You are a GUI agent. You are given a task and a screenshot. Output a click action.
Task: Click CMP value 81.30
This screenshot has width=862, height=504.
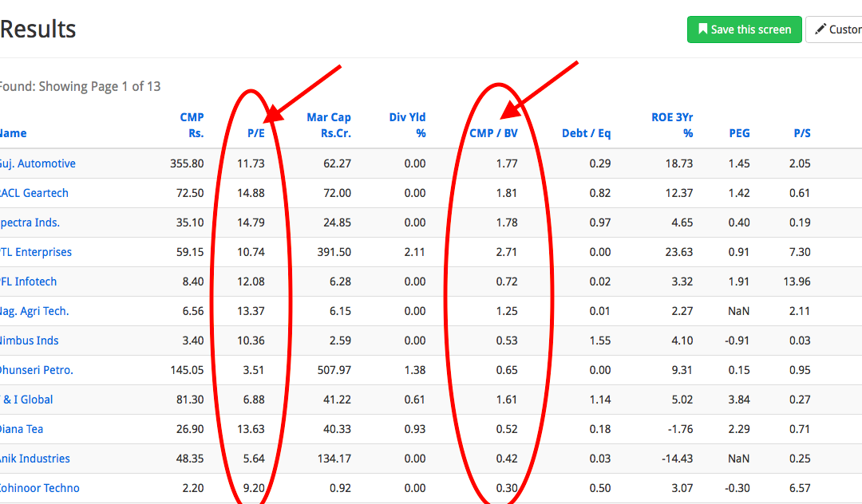[x=190, y=400]
